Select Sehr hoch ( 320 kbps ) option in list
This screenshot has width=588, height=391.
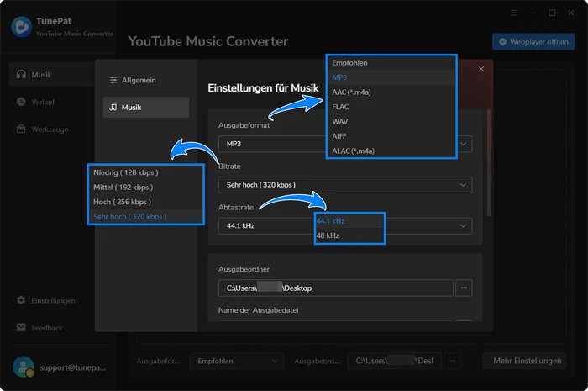(x=146, y=216)
